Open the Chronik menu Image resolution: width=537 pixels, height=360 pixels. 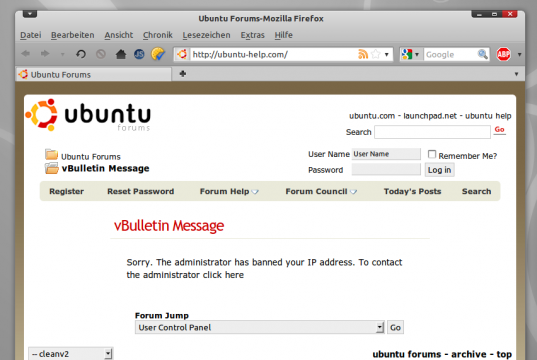[158, 35]
